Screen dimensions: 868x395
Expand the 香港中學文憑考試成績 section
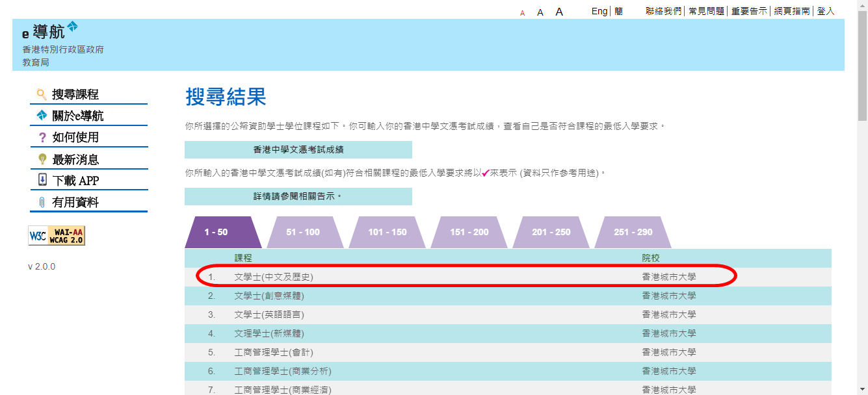(x=298, y=149)
